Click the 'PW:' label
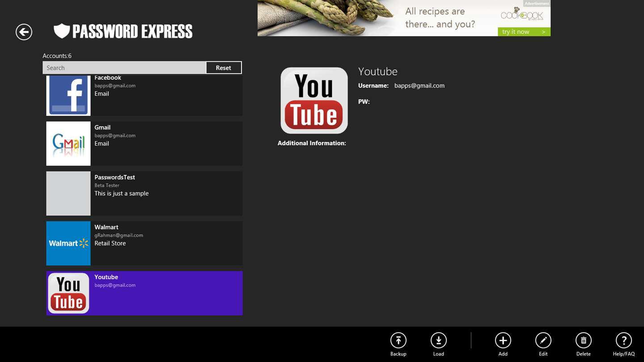Image resolution: width=644 pixels, height=362 pixels. 364,102
